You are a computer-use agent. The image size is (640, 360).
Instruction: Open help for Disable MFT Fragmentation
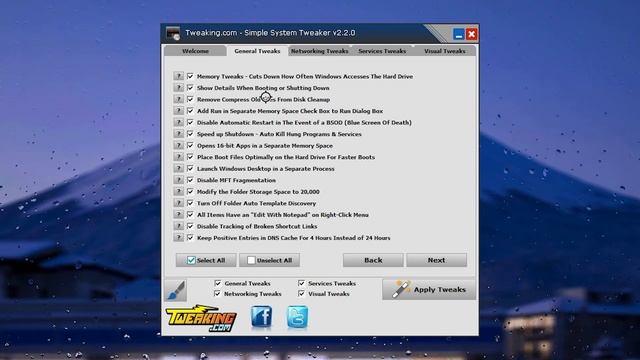[x=178, y=180]
